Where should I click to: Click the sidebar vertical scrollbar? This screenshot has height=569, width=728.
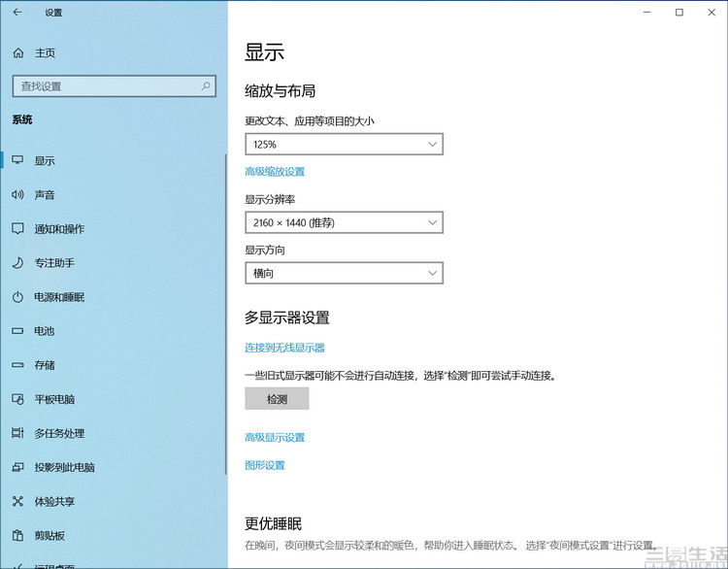[225, 314]
